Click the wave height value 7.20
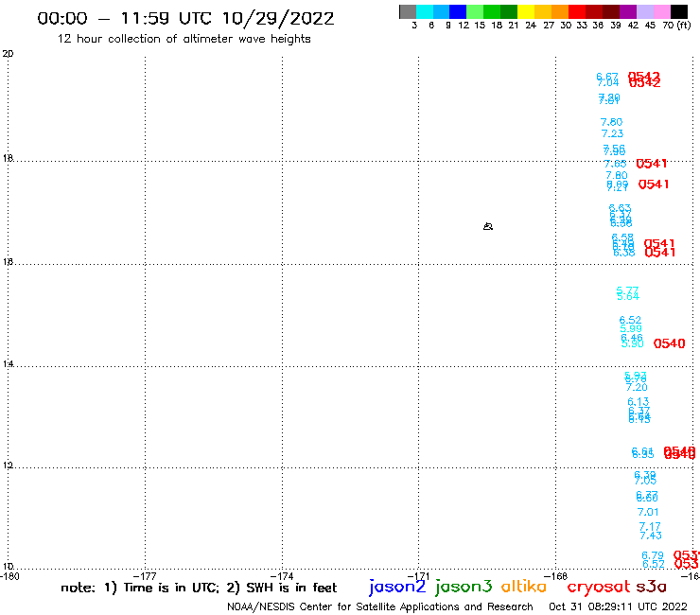700x615 pixels. [x=637, y=388]
